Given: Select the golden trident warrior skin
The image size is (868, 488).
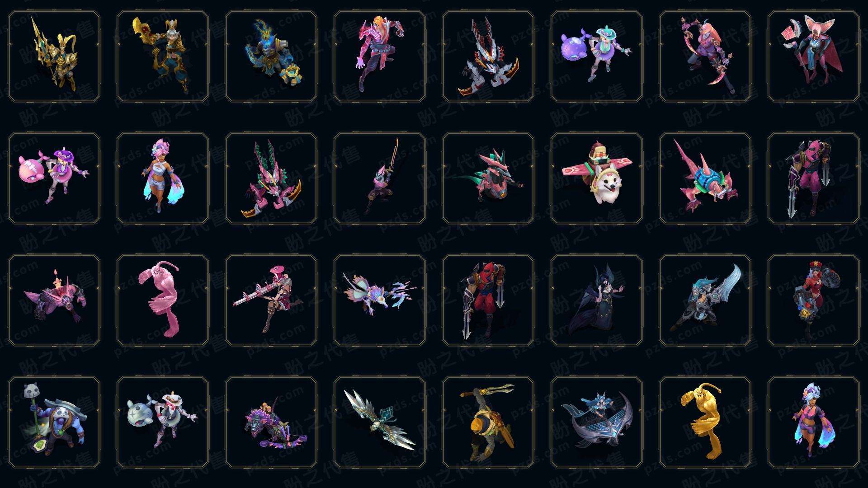Looking at the screenshot, I should [54, 56].
